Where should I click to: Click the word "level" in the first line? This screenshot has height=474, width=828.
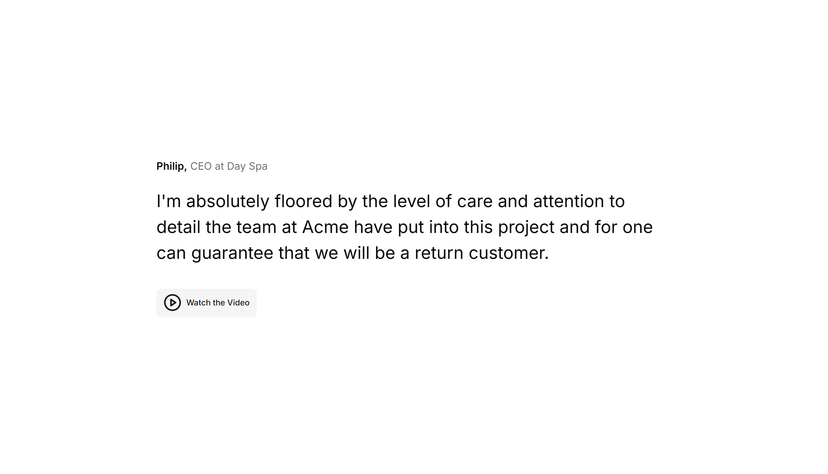tap(411, 201)
